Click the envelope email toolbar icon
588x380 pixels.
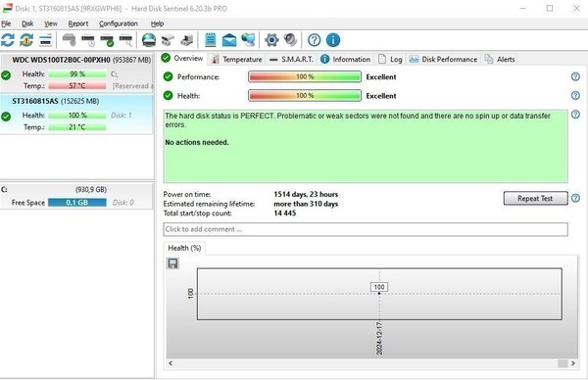[x=229, y=40]
